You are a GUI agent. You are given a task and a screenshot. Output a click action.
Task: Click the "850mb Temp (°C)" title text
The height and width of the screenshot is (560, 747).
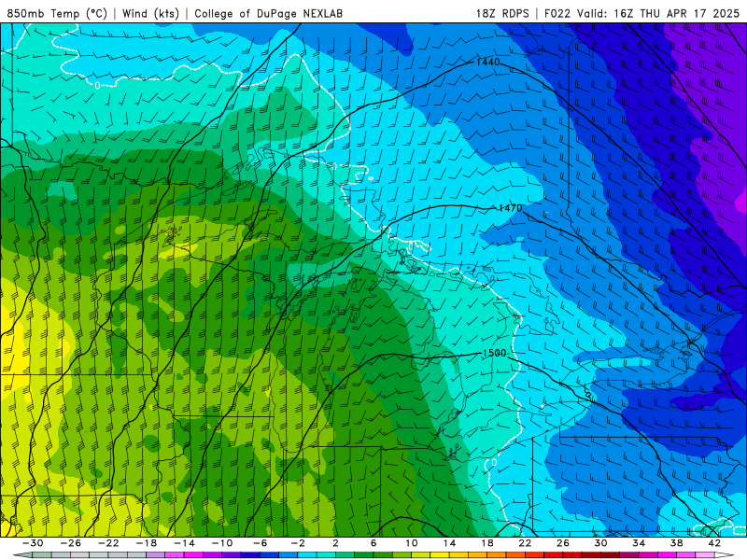pos(57,13)
